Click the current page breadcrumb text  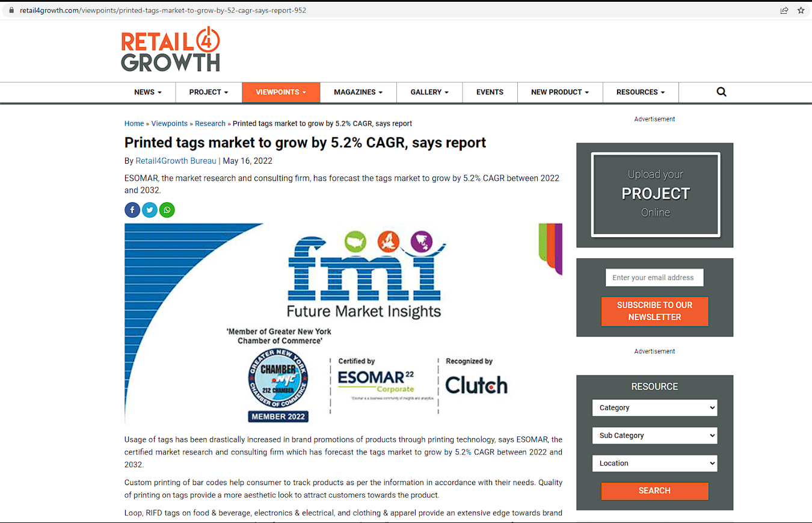[322, 123]
